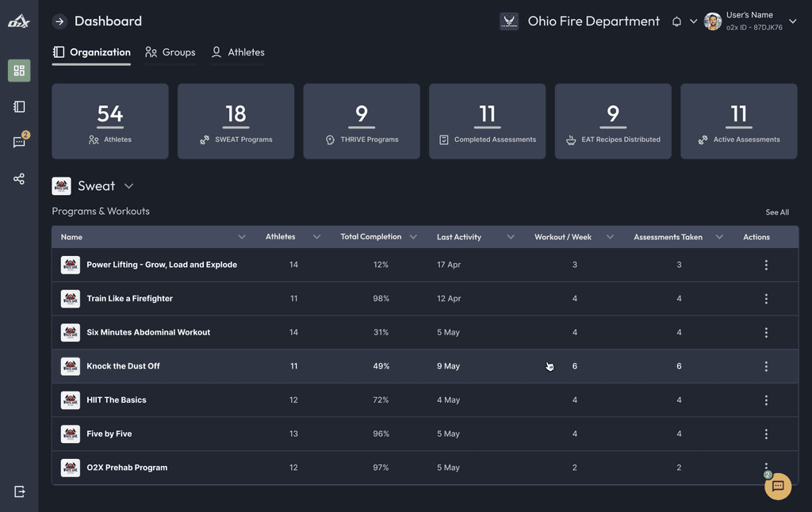The width and height of the screenshot is (812, 512).
Task: Click the See All link
Action: coord(777,212)
